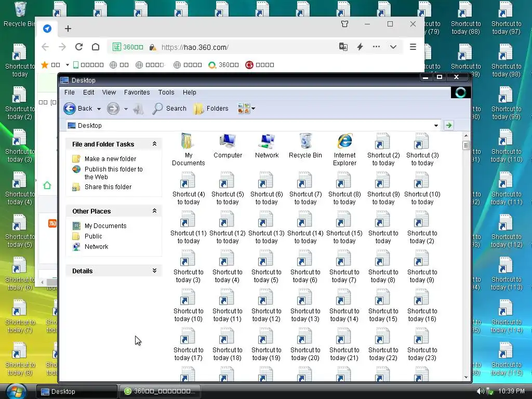Open the Back history dropdown arrow

coord(99,109)
